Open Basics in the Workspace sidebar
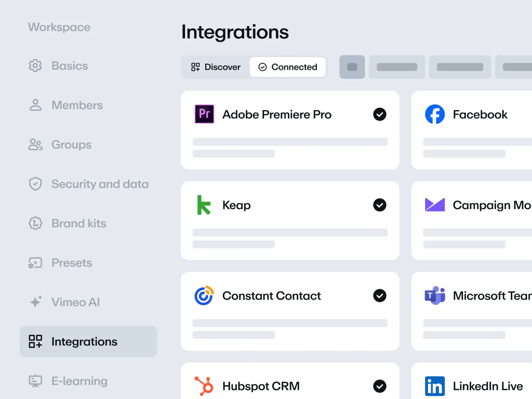Viewport: 532px width, 399px height. (x=70, y=66)
